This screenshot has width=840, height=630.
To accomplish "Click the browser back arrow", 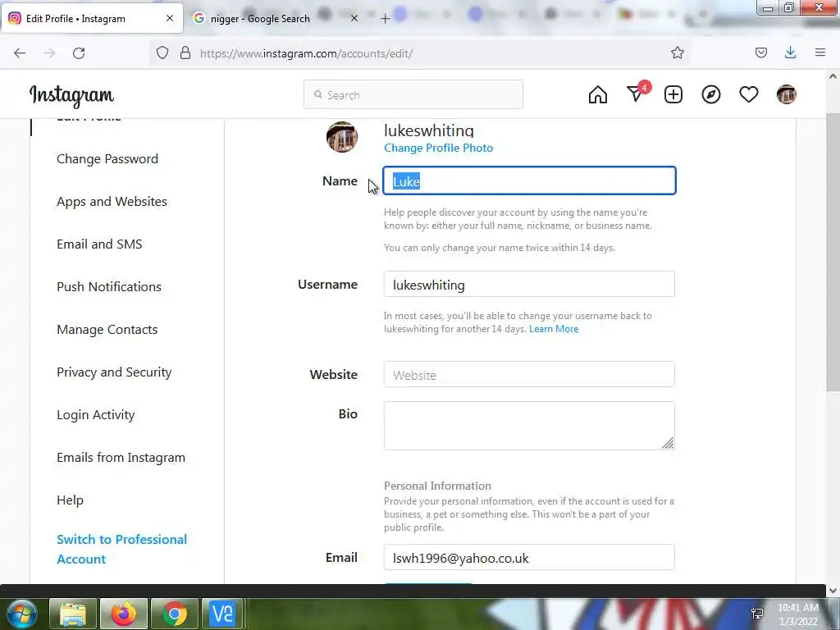I will point(20,53).
